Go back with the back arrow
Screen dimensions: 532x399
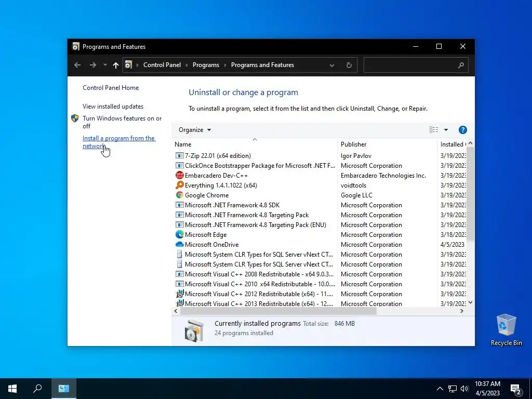coord(77,65)
